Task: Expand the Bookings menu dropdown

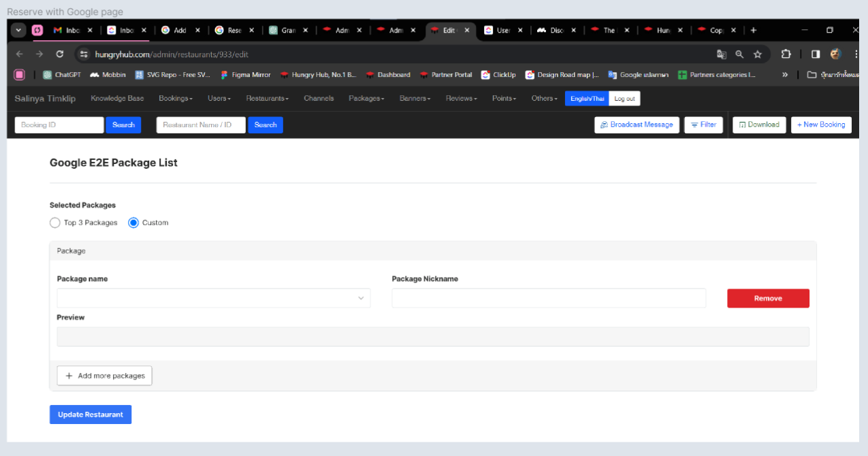Action: (176, 99)
